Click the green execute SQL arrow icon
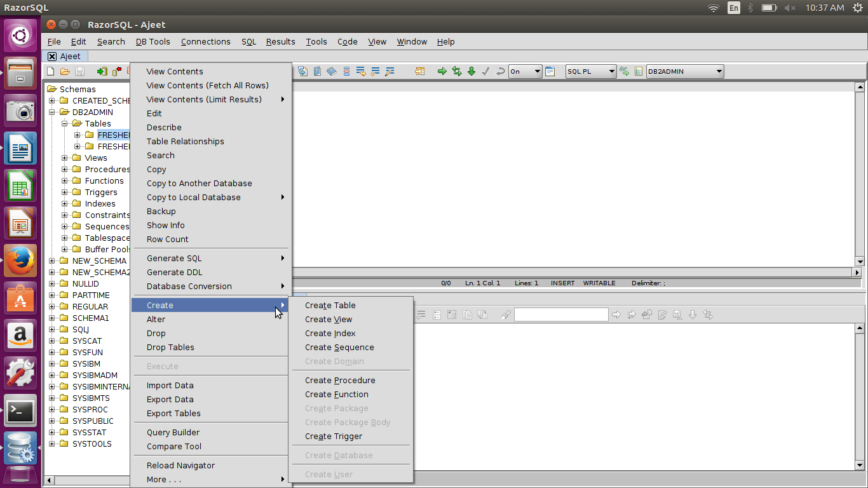The height and width of the screenshot is (488, 868). [442, 72]
